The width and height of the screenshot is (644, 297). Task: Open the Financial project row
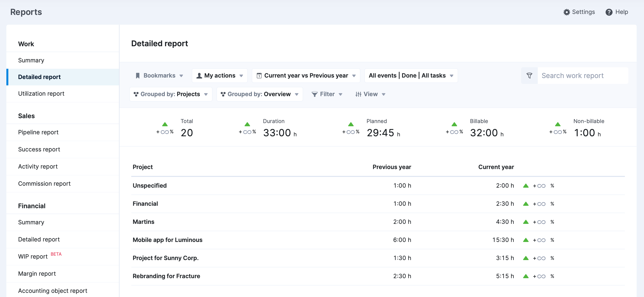[x=378, y=204]
